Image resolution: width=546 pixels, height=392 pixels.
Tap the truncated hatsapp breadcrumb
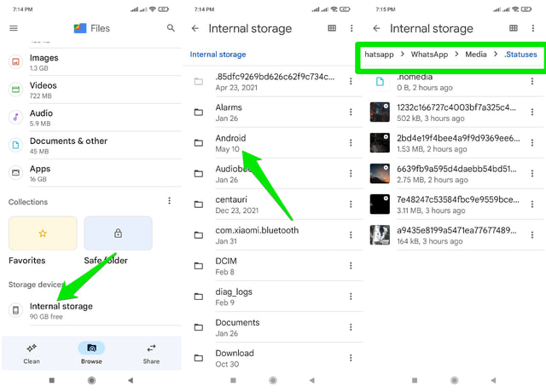pos(379,55)
